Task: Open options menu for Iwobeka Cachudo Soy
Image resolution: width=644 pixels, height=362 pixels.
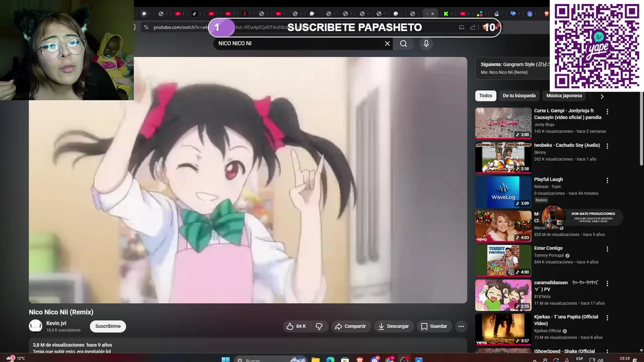Action: coord(607,146)
